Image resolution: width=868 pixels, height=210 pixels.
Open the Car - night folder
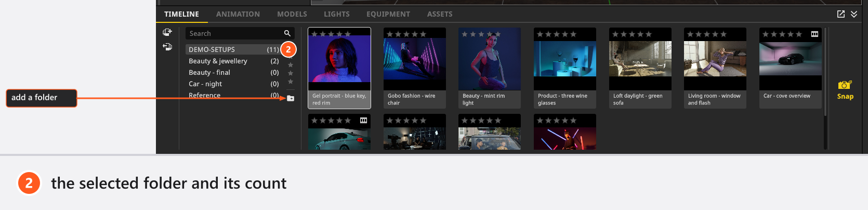click(233, 84)
